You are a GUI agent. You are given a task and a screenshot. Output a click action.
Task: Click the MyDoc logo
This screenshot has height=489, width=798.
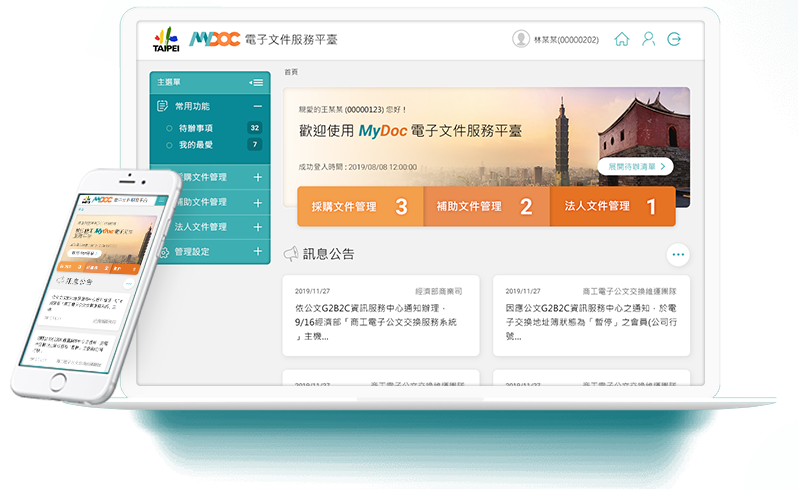point(214,39)
